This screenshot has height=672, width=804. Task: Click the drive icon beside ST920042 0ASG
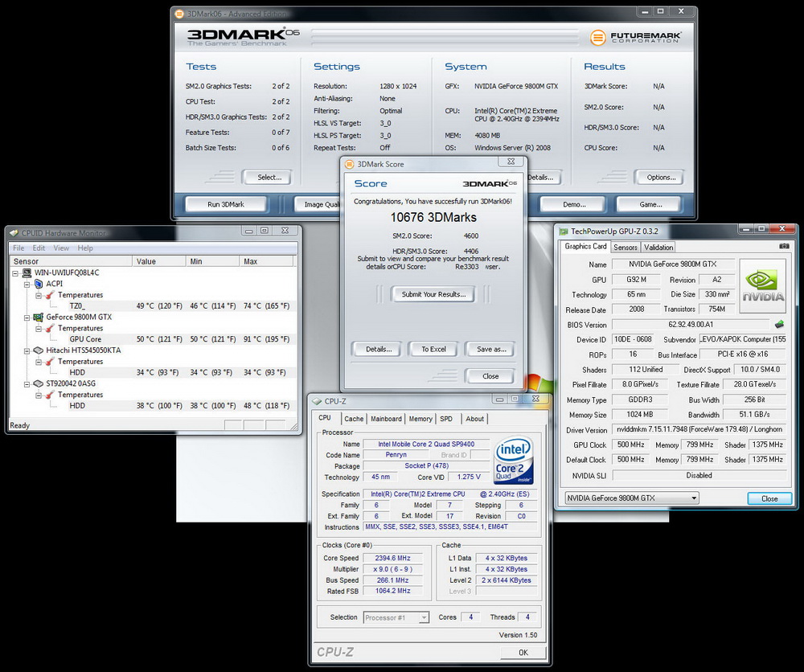pyautogui.click(x=39, y=383)
